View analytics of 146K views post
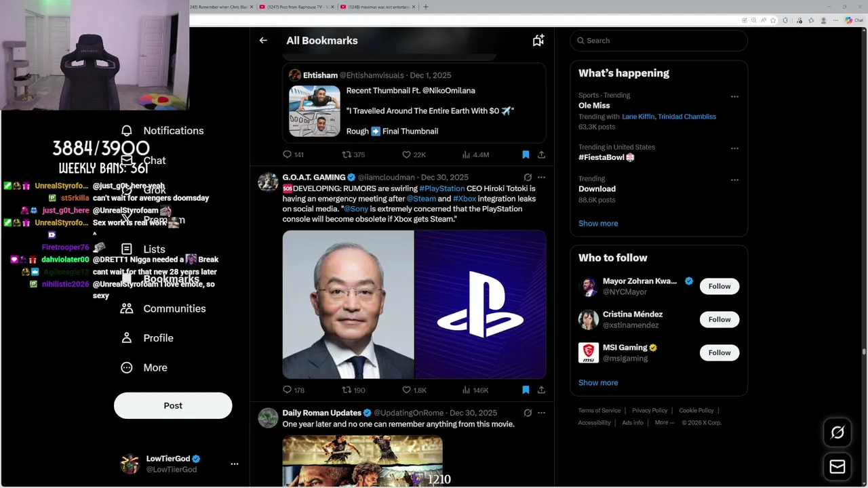 point(475,390)
